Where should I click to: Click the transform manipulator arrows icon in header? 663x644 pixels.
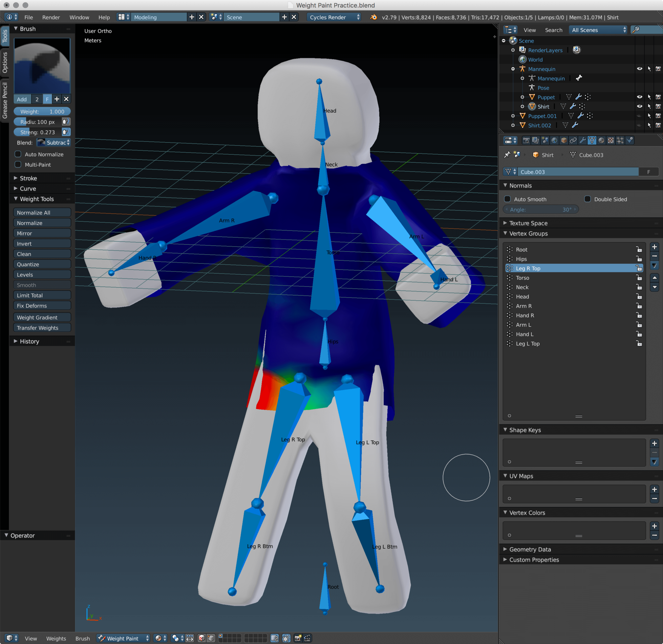pos(190,638)
